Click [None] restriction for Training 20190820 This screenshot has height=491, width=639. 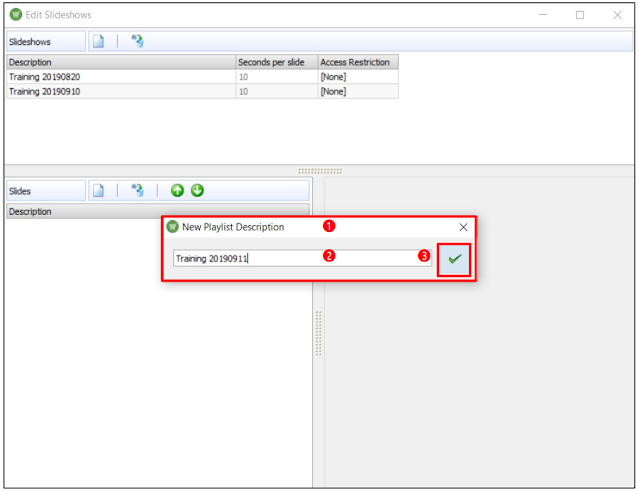(358, 77)
